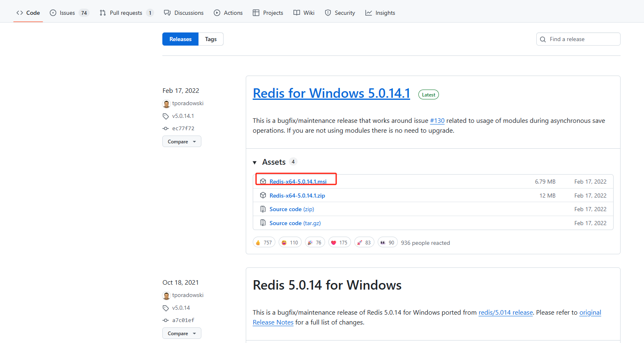Open the Insights tab
Image resolution: width=644 pixels, height=343 pixels.
[380, 13]
